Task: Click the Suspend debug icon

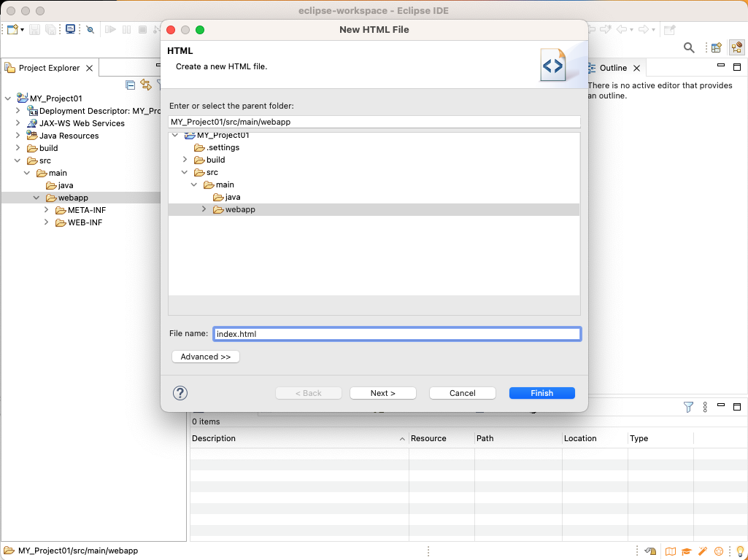Action: (x=126, y=30)
